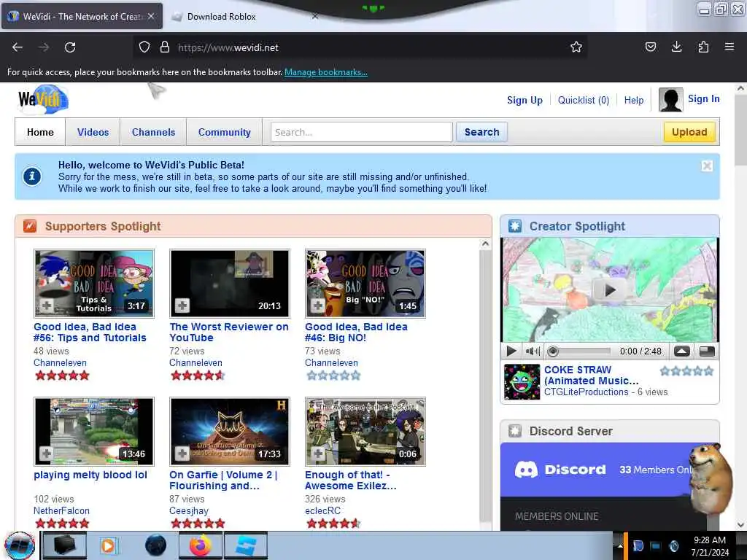Click the yellow Upload button
The height and width of the screenshot is (560, 747).
coord(689,132)
